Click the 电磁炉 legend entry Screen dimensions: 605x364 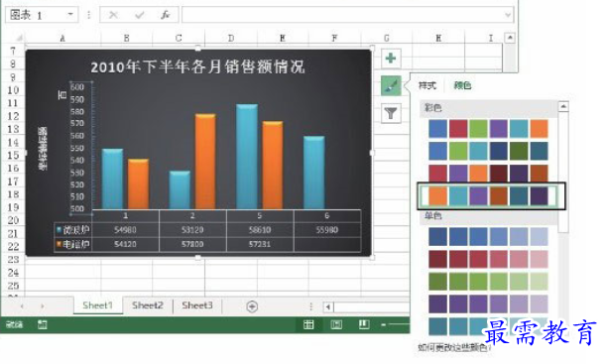click(x=73, y=244)
